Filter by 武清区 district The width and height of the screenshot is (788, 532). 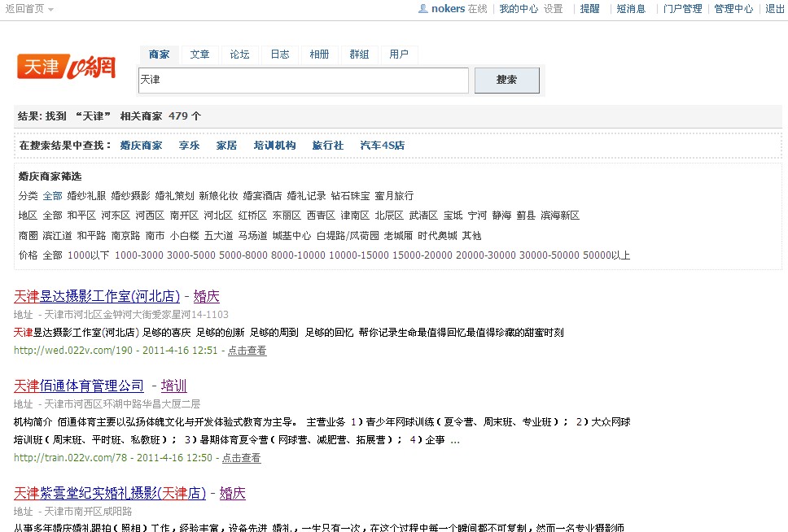(x=423, y=216)
